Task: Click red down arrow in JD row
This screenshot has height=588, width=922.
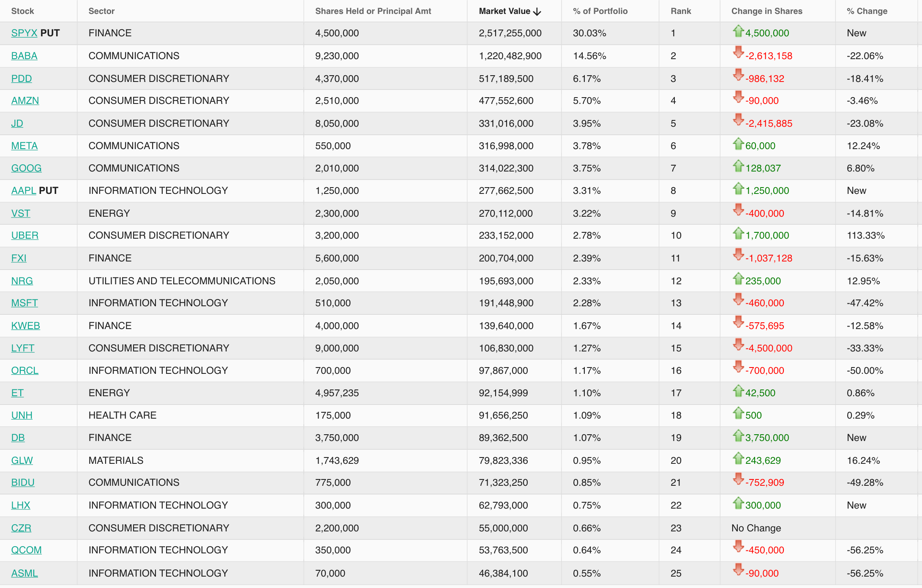Action: pyautogui.click(x=738, y=120)
